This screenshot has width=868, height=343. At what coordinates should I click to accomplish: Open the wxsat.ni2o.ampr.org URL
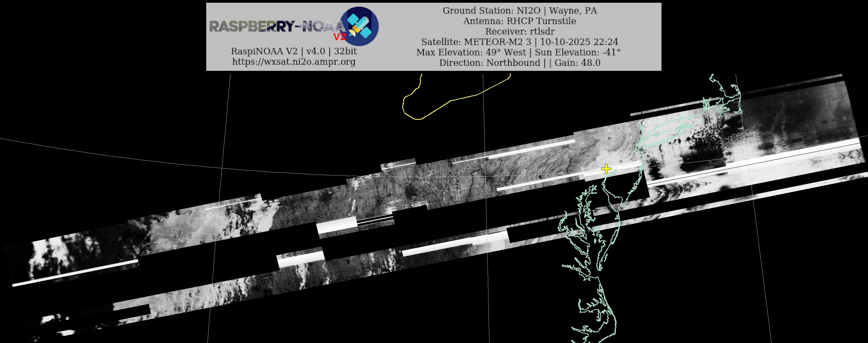coord(293,62)
